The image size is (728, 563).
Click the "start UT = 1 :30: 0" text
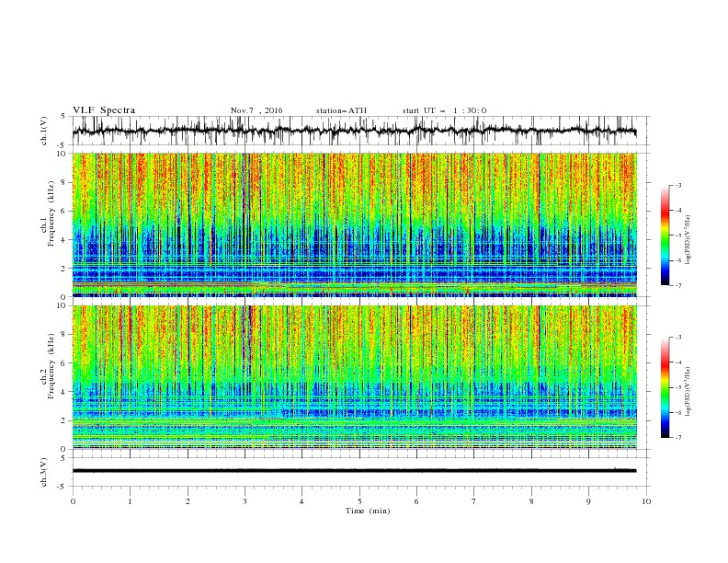[444, 110]
